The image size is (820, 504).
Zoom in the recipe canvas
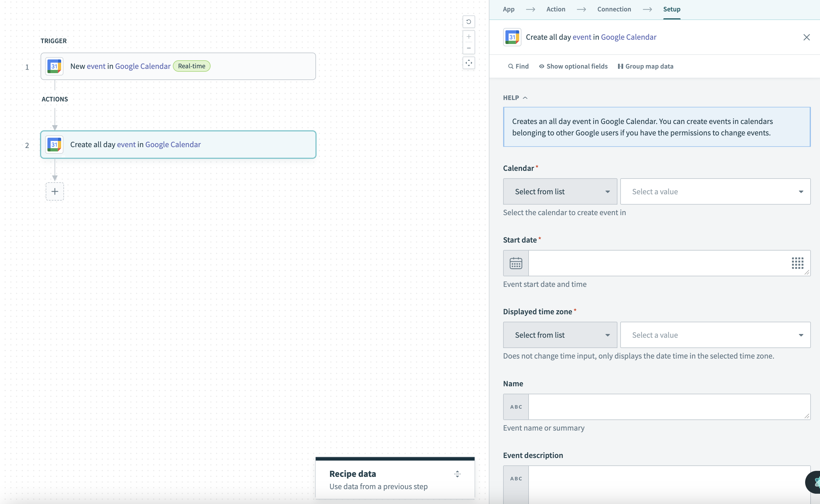[468, 36]
